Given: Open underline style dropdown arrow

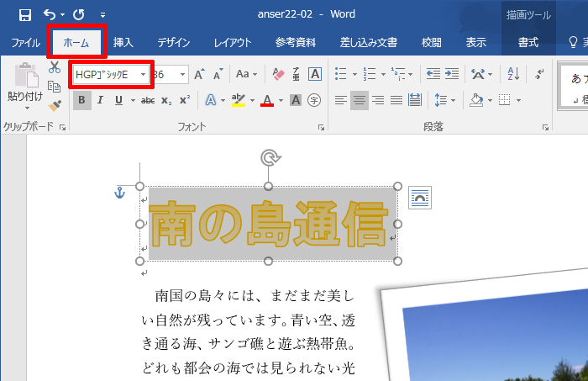Looking at the screenshot, I should pyautogui.click(x=133, y=101).
